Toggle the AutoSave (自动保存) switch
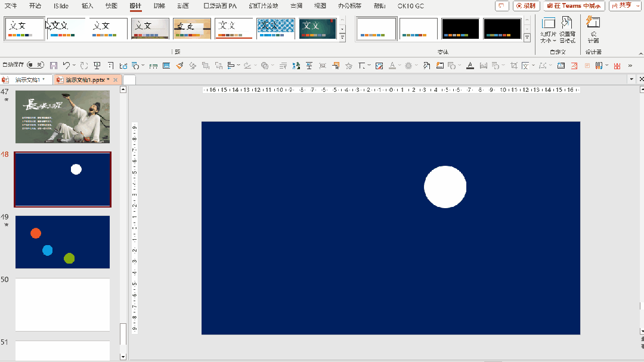 pyautogui.click(x=35, y=65)
